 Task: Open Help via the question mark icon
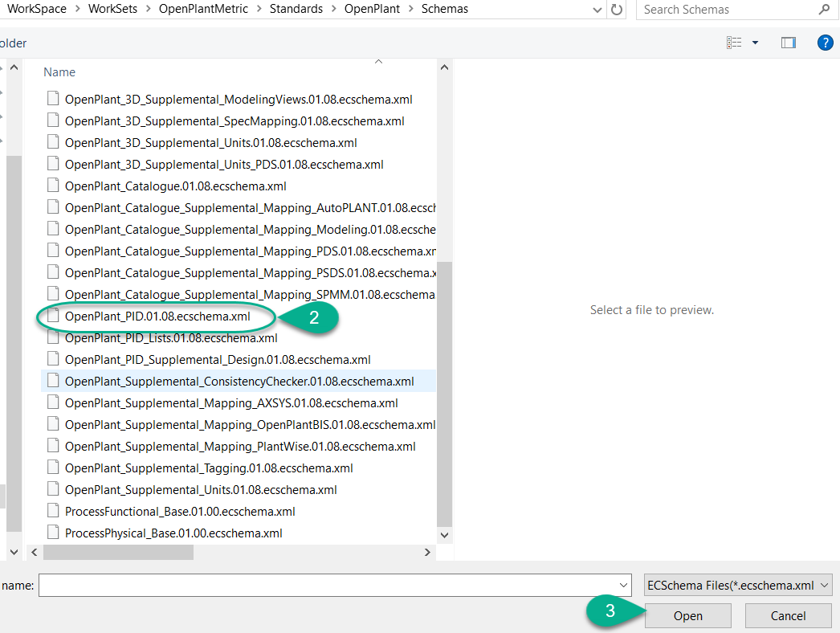(x=826, y=43)
